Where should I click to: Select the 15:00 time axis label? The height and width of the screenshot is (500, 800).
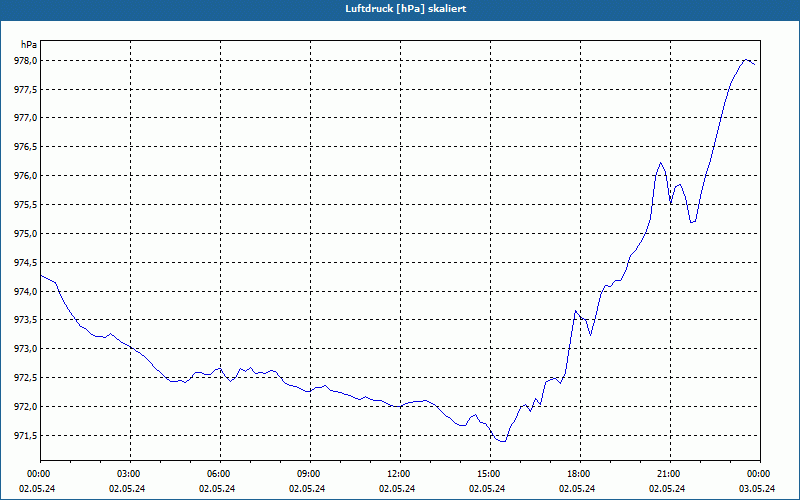click(490, 474)
